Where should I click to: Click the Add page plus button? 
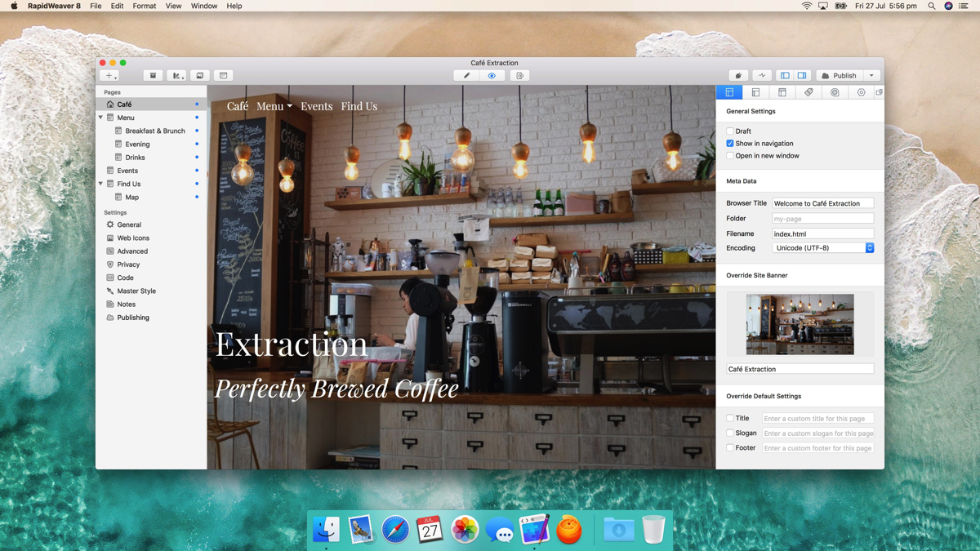(109, 76)
